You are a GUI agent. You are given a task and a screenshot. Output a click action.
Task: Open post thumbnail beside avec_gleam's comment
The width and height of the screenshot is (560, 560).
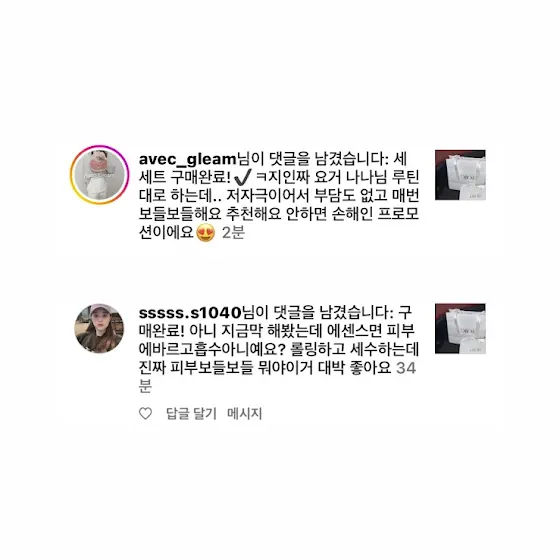(x=460, y=175)
